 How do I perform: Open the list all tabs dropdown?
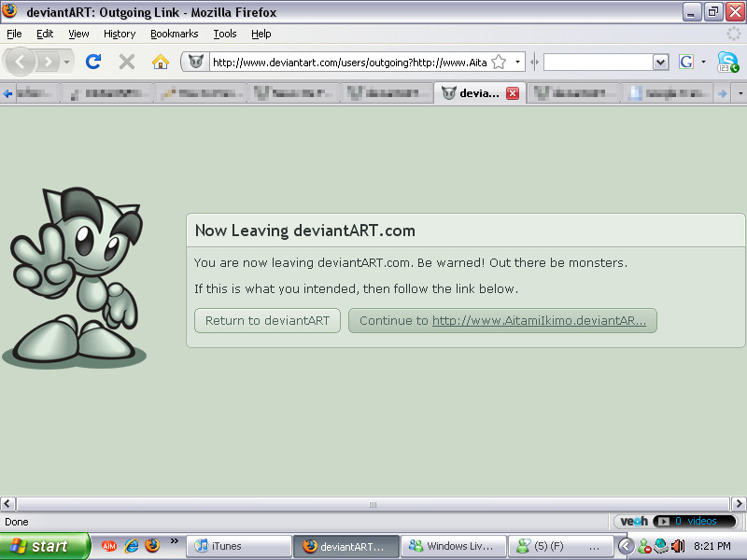pos(740,93)
